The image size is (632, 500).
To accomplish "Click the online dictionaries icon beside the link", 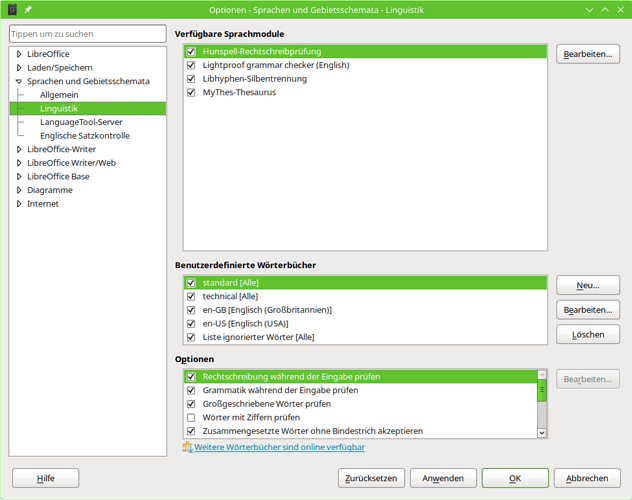I will 187,447.
